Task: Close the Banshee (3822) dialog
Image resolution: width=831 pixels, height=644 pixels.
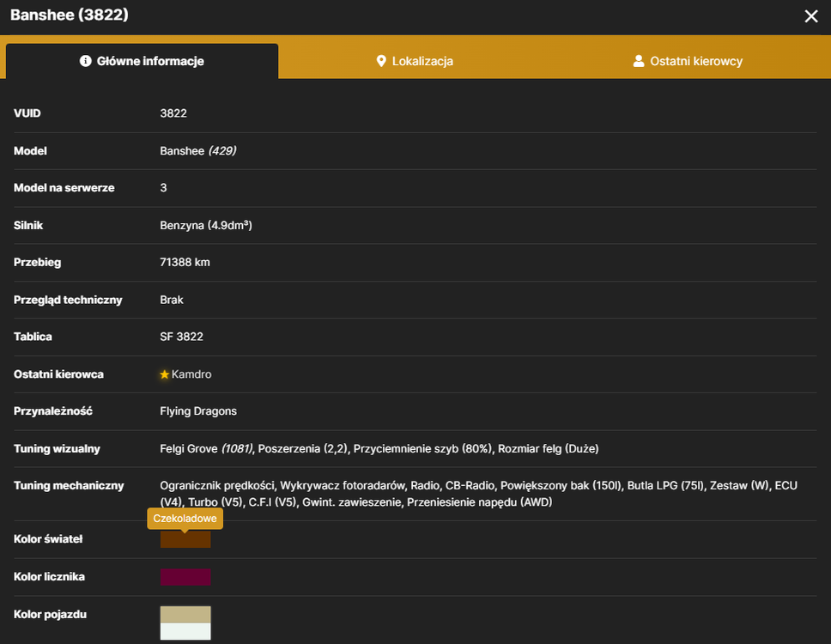Action: click(811, 16)
